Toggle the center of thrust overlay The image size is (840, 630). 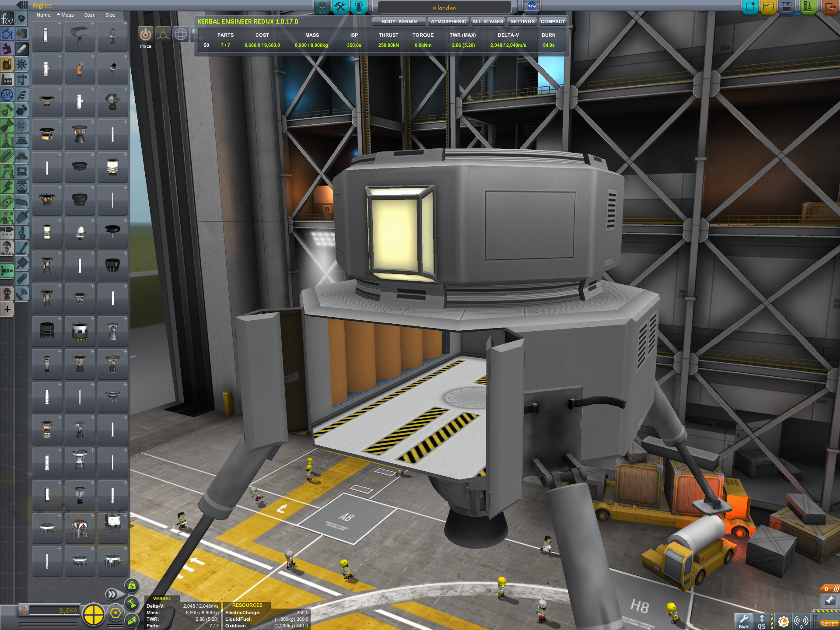131,603
